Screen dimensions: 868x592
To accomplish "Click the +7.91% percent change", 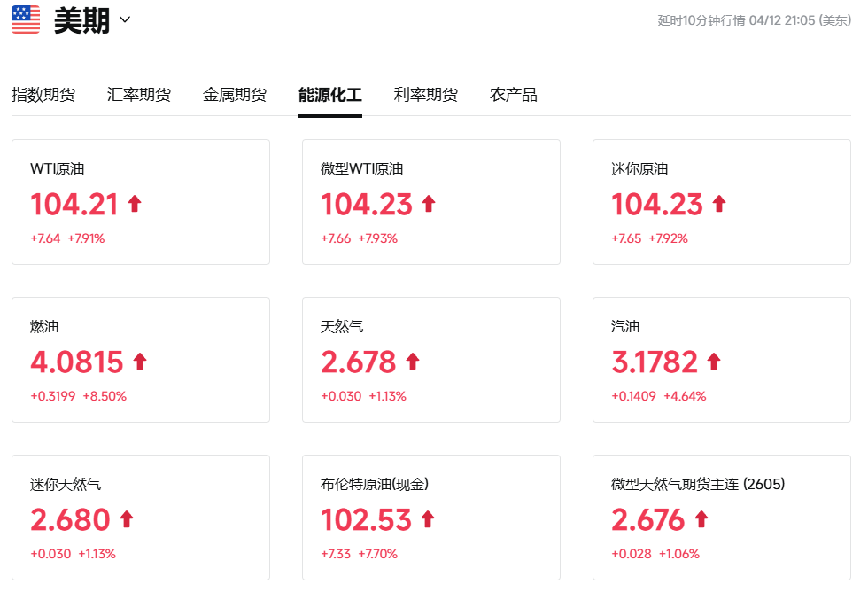I will coord(87,238).
